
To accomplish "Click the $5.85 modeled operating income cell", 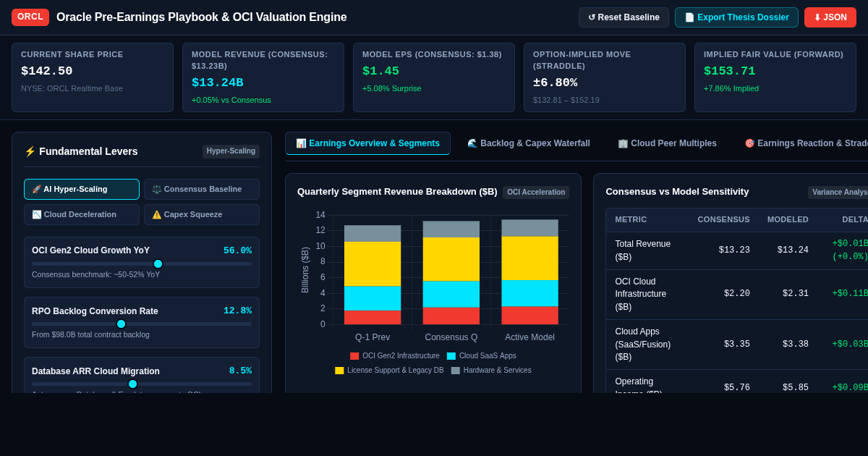I will [x=795, y=388].
